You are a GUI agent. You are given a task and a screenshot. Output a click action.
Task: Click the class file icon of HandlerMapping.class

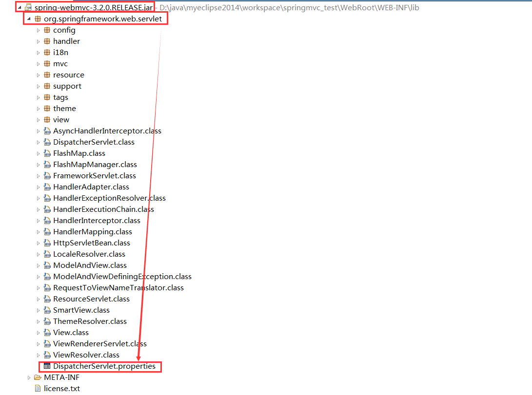coord(47,232)
